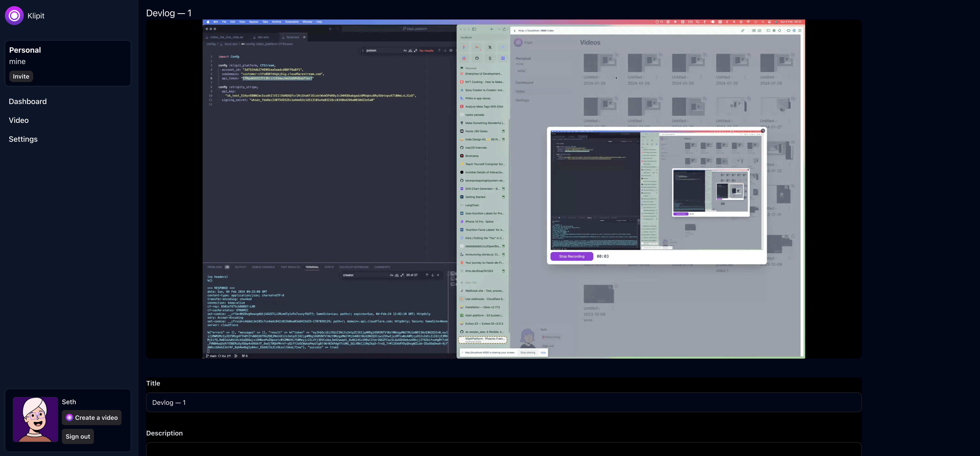The image size is (980, 456).
Task: In the video, click the main git branch indicator
Action: tap(211, 356)
